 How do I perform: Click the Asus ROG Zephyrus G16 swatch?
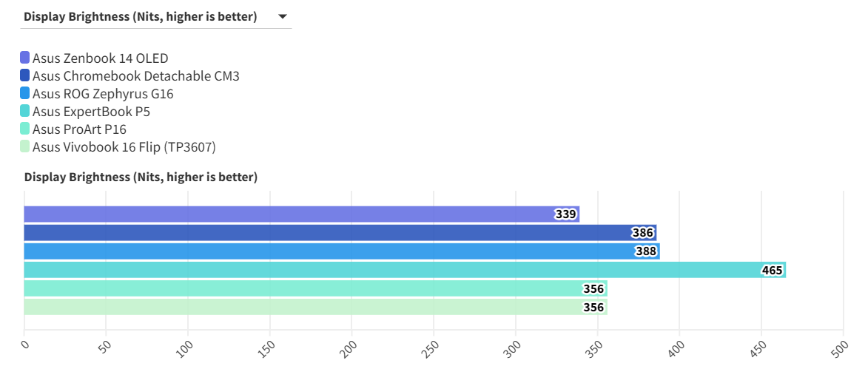coord(25,93)
